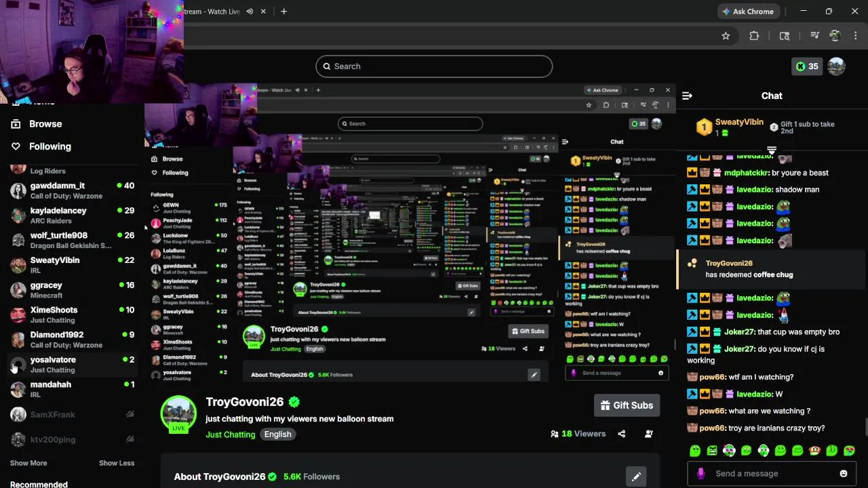Image resolution: width=868 pixels, height=488 pixels.
Task: Click the heart-eyes green emote
Action: point(849,451)
